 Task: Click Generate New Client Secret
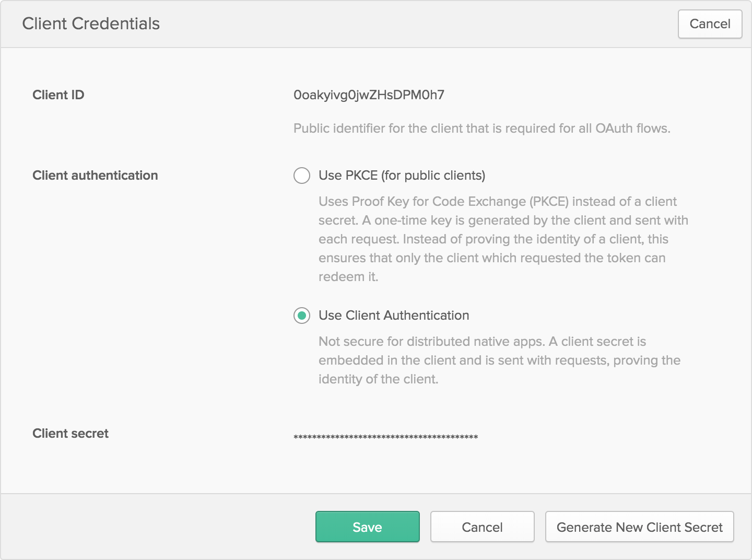639,527
